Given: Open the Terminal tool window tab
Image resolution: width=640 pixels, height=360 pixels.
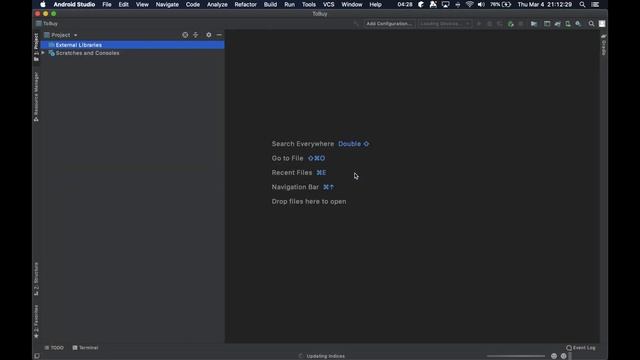Looking at the screenshot, I should click(85, 348).
